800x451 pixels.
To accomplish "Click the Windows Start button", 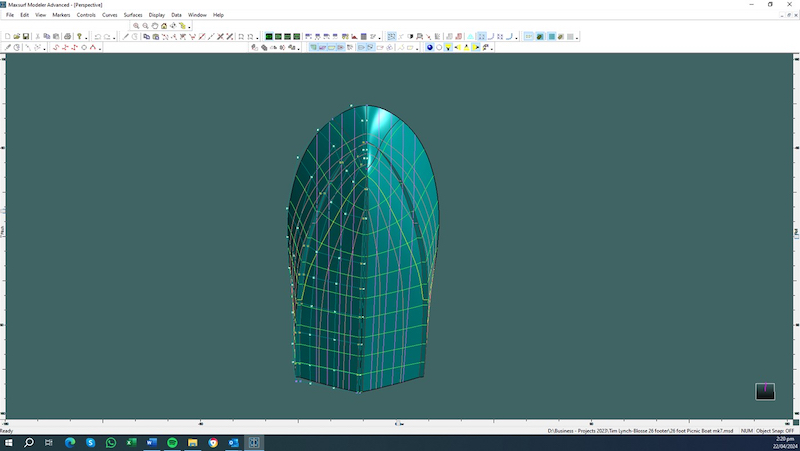I will pyautogui.click(x=8, y=442).
